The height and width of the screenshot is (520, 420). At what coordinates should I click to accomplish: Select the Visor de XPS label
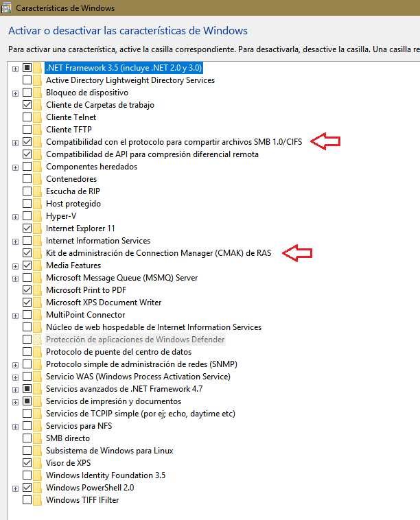pos(69,463)
